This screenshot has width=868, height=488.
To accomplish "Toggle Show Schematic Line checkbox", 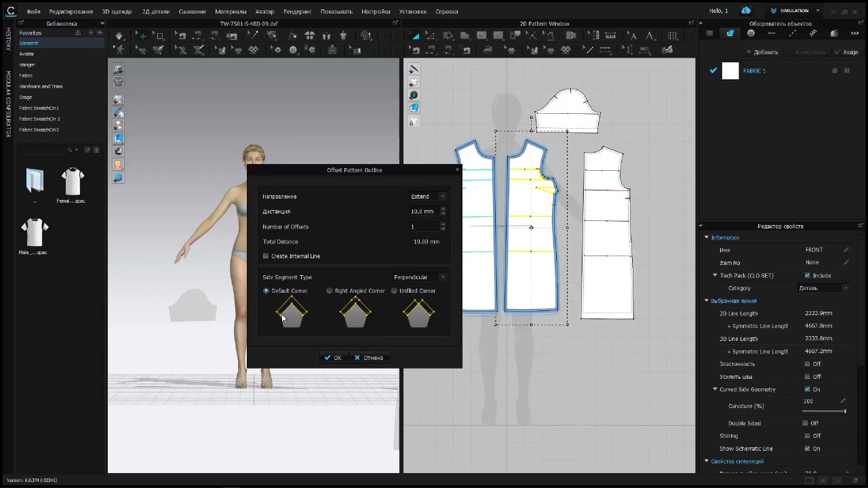I will click(x=807, y=449).
